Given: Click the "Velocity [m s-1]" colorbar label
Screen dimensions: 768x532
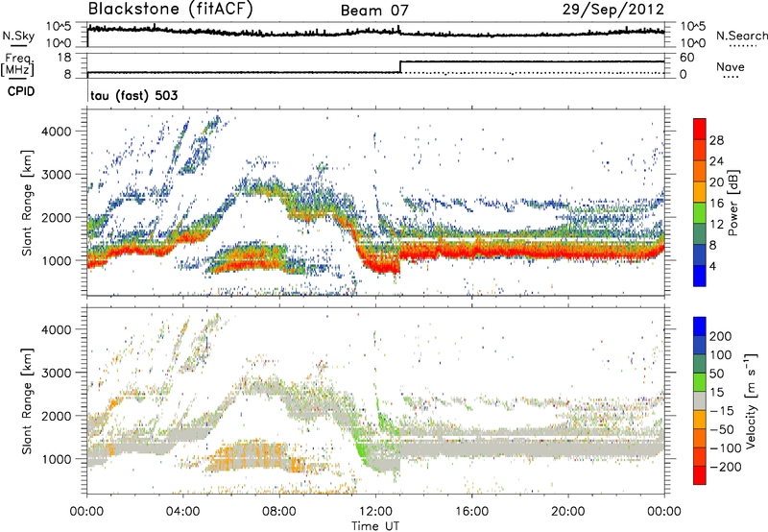Looking at the screenshot, I should pos(750,400).
